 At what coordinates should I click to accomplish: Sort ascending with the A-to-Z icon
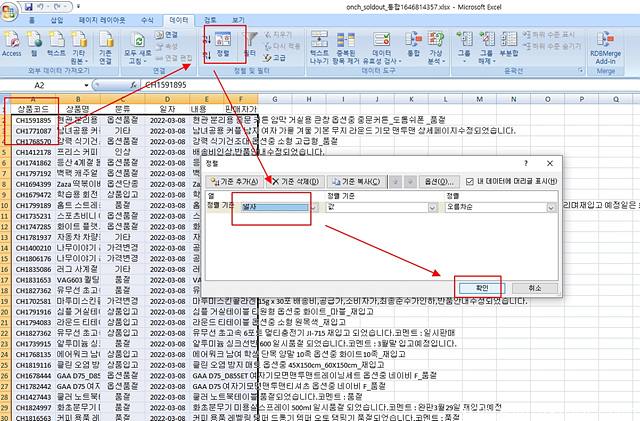click(x=207, y=39)
